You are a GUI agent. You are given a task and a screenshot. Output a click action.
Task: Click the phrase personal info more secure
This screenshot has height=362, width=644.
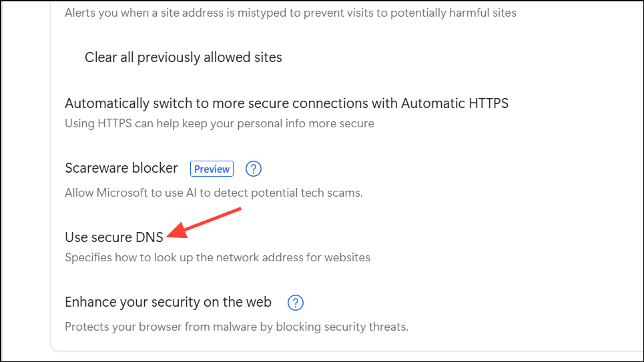(x=306, y=123)
